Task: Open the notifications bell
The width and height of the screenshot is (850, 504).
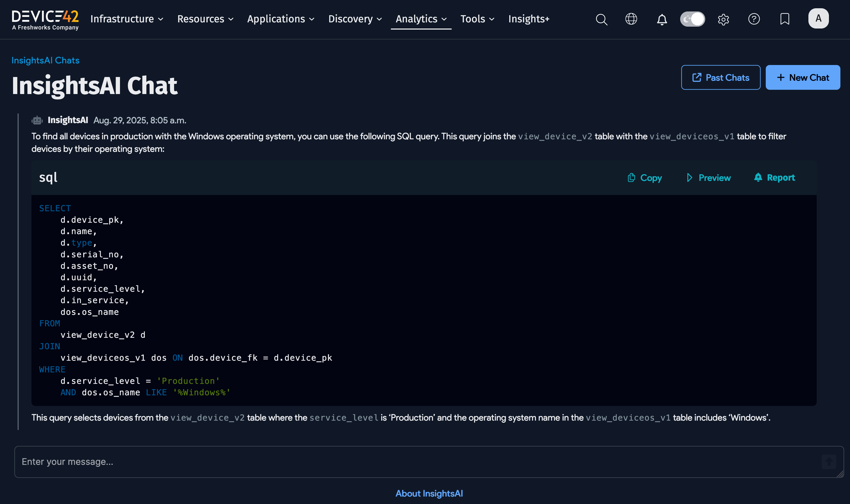Action: pos(662,19)
